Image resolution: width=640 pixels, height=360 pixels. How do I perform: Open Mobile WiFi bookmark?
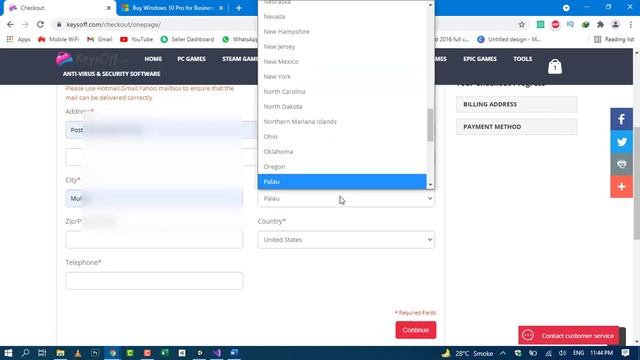(x=58, y=39)
